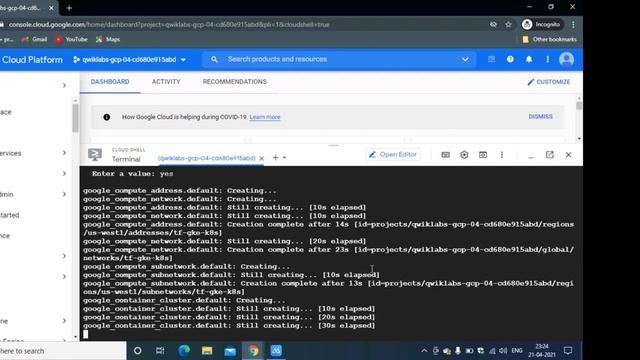
Task: Click the sidebar scrollbar thumb
Action: (x=76, y=118)
